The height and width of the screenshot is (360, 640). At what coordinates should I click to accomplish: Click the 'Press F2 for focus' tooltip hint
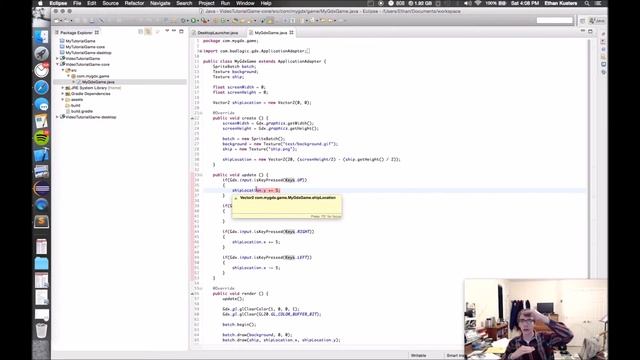(325, 216)
